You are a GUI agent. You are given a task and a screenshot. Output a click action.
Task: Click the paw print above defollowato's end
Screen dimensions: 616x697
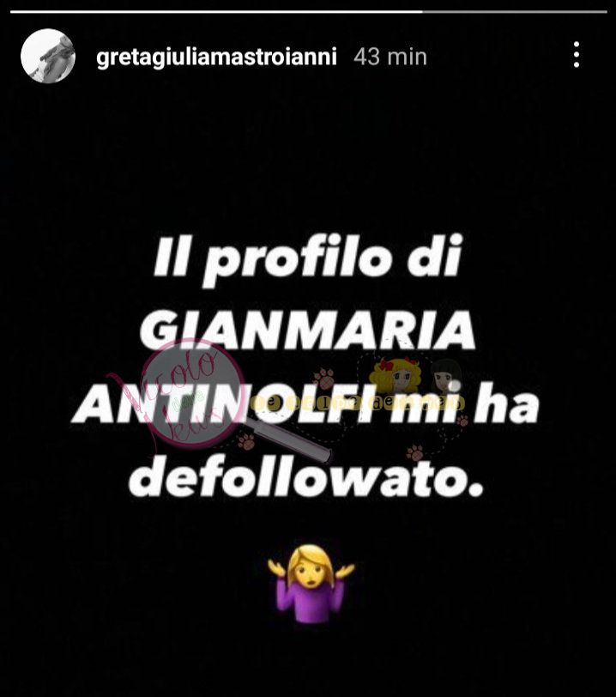pyautogui.click(x=414, y=452)
